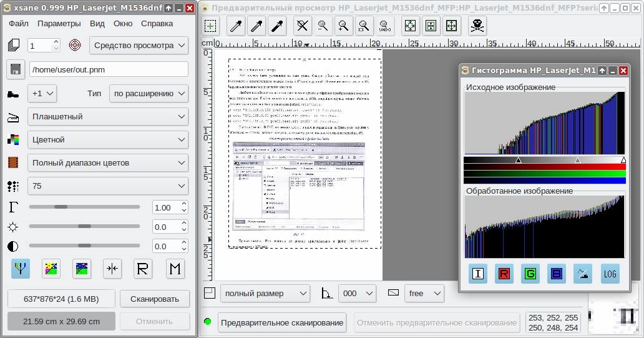Viewport: 644px width, 338px height.
Task: Pick black point with the black pipette
Action: [x=277, y=26]
